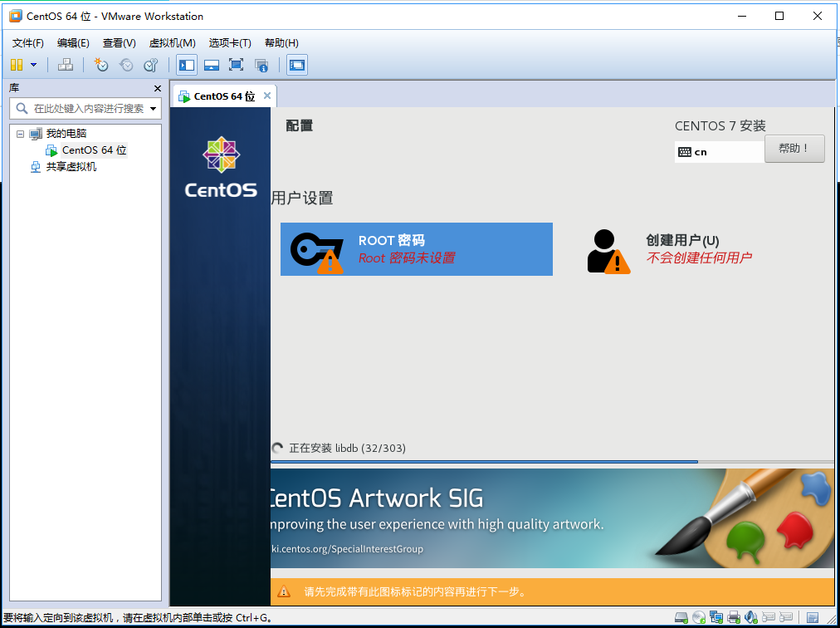This screenshot has height=628, width=840.
Task: Click the printer status icon
Action: tap(734, 618)
